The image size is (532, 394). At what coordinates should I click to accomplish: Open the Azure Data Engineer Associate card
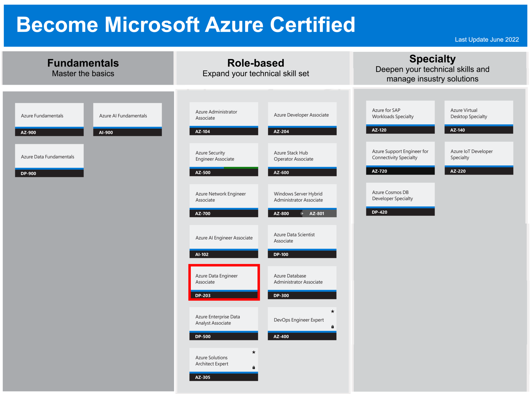coord(224,282)
